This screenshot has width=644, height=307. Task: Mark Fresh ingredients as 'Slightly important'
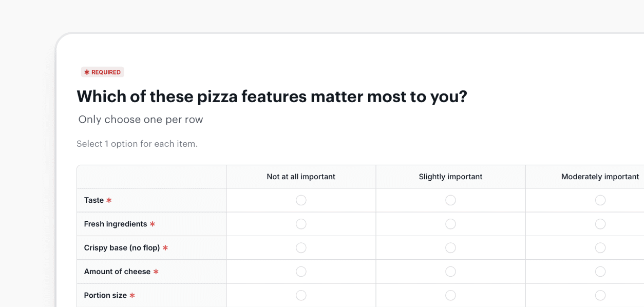[x=450, y=224]
